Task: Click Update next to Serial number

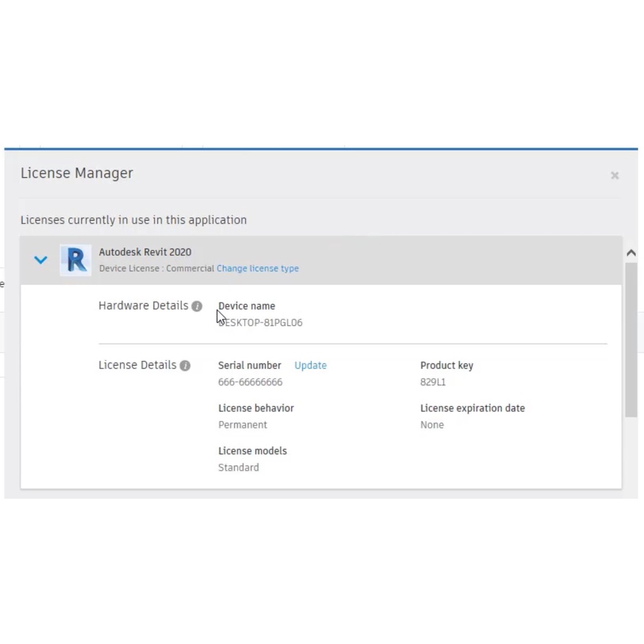Action: click(310, 365)
